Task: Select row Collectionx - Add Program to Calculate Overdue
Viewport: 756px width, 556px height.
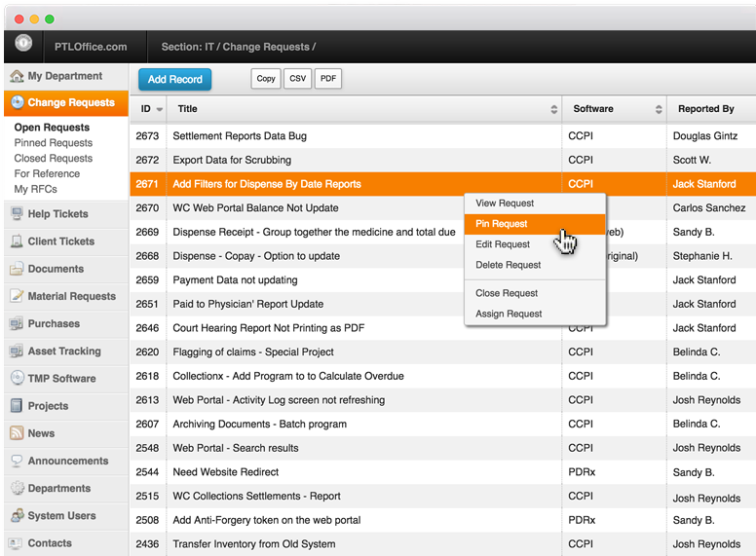Action: 442,376
